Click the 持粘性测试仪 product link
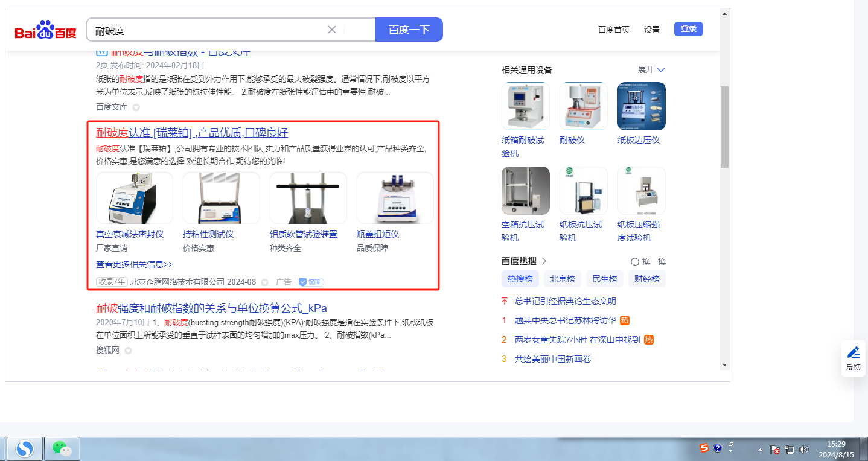This screenshot has width=868, height=461. click(208, 234)
